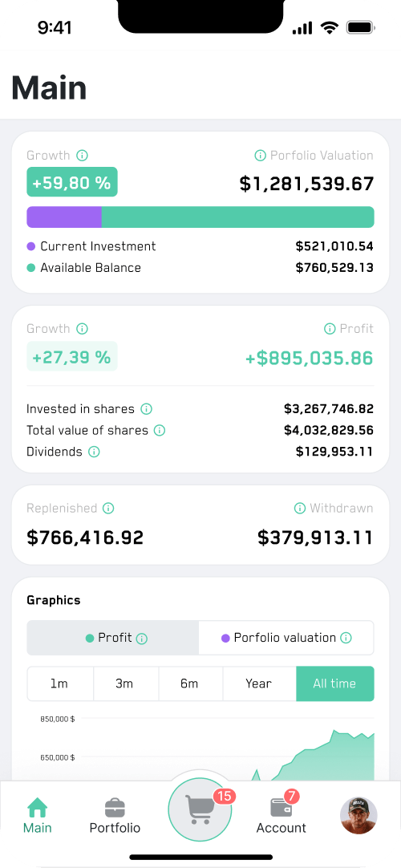Open the shopping cart with 15 badge
The image size is (401, 868).
point(200,809)
